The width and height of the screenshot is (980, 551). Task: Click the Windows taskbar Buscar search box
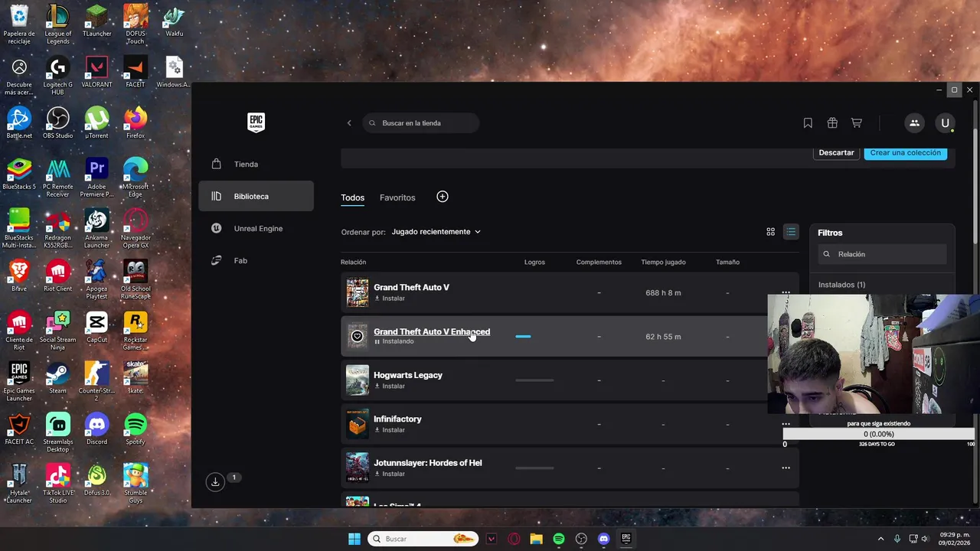coord(423,539)
